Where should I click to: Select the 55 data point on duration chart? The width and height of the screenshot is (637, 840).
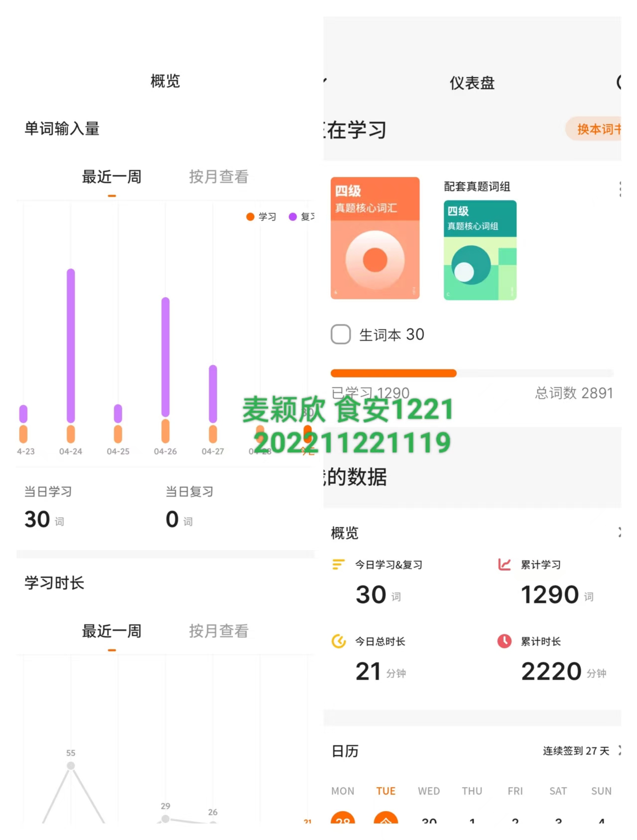tap(71, 766)
